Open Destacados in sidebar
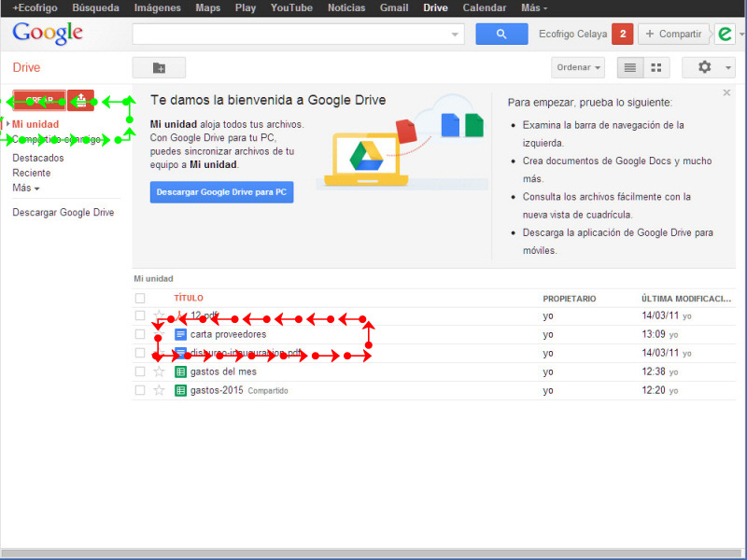 38,158
